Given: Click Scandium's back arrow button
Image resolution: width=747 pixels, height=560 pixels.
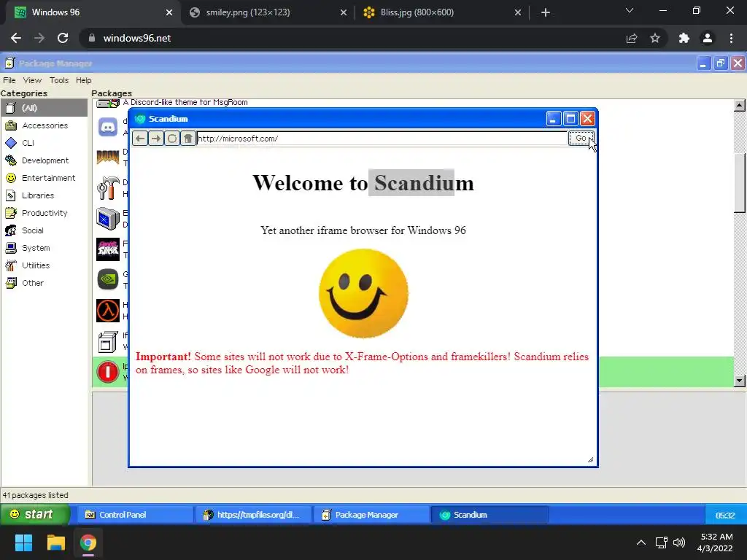Looking at the screenshot, I should [x=140, y=139].
